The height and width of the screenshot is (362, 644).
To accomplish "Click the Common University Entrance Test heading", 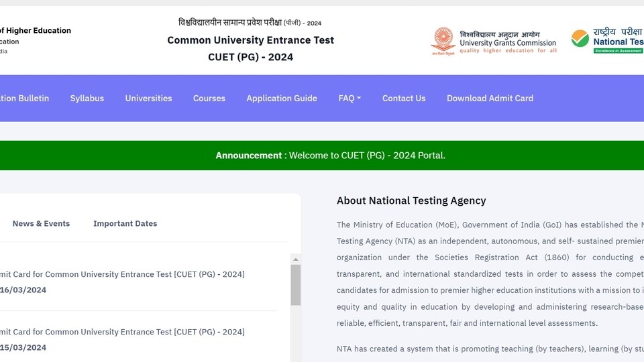I will [x=250, y=40].
